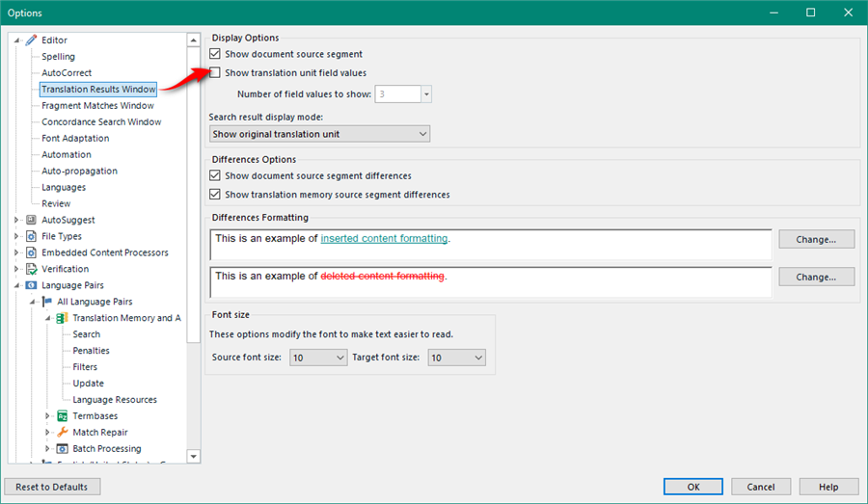Click the File Types document icon
The width and height of the screenshot is (868, 504).
pos(31,236)
